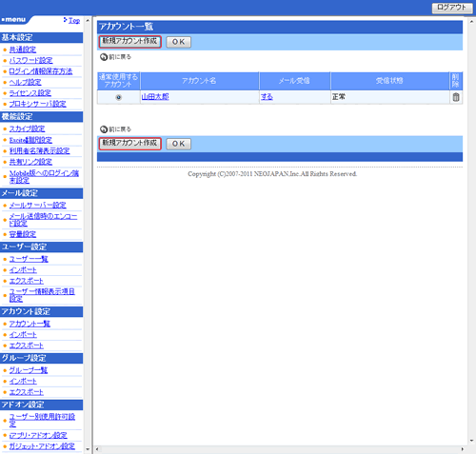The width and height of the screenshot is (476, 454).
Task: Click the upper OK button
Action: click(x=179, y=42)
